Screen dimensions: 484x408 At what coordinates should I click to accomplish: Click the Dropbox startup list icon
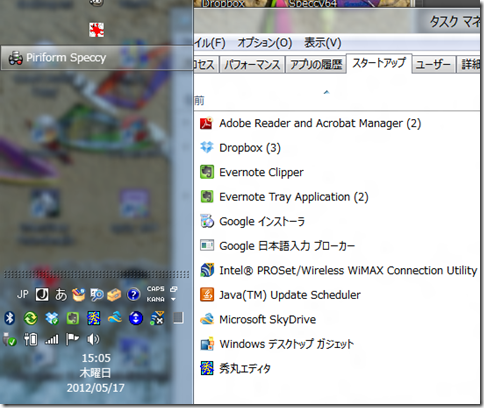click(207, 148)
